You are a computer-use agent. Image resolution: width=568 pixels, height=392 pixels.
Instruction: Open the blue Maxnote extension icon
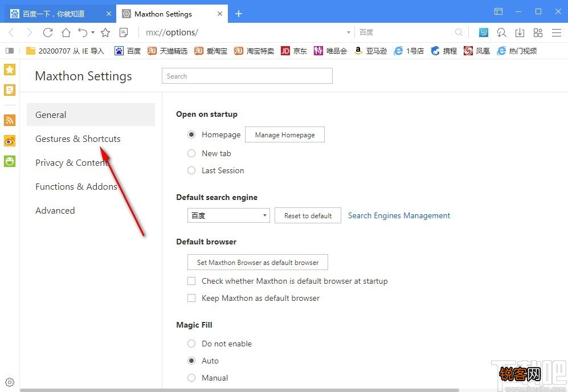click(484, 32)
